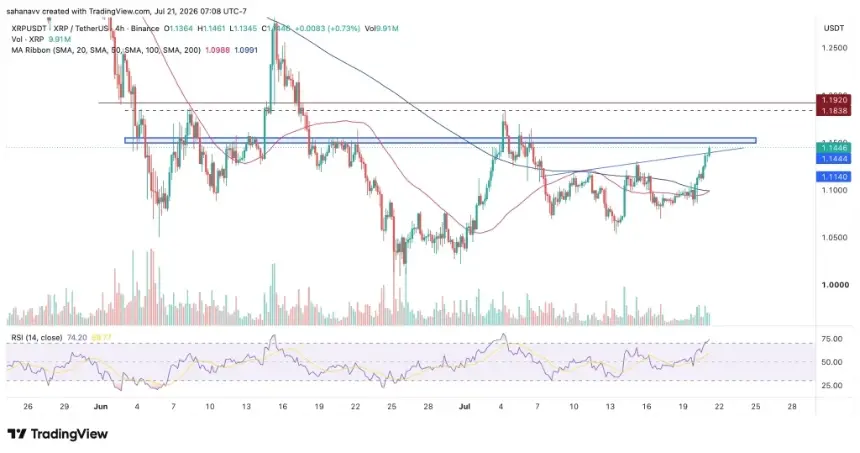Click the 1.0500 price axis label

834,237
